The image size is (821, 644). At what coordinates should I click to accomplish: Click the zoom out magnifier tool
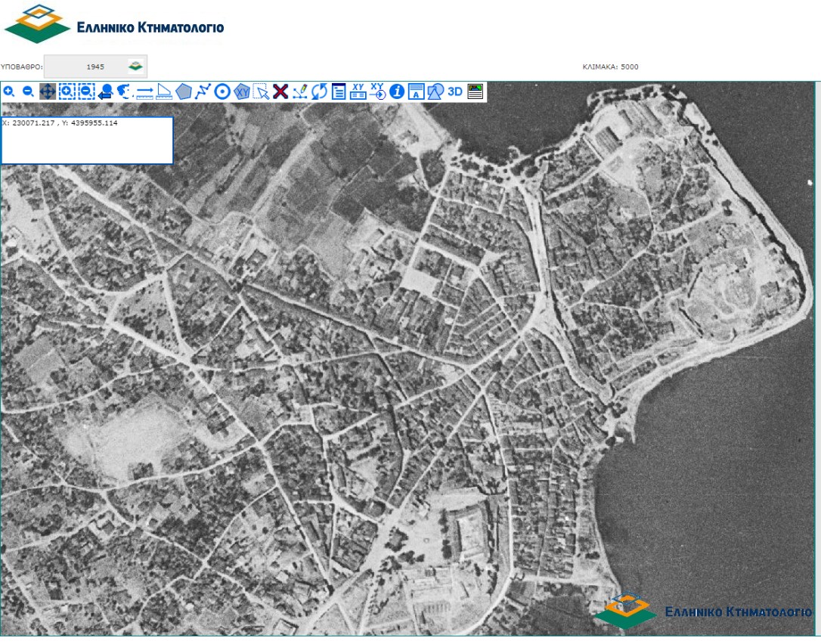28,91
